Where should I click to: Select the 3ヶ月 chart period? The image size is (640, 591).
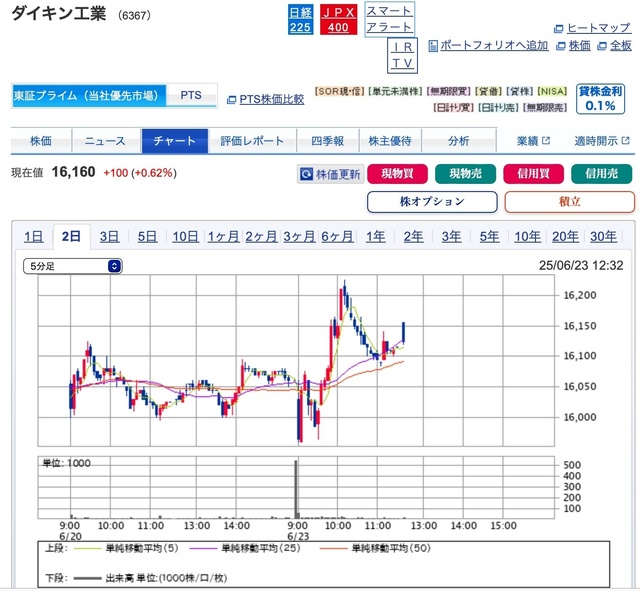[x=299, y=236]
